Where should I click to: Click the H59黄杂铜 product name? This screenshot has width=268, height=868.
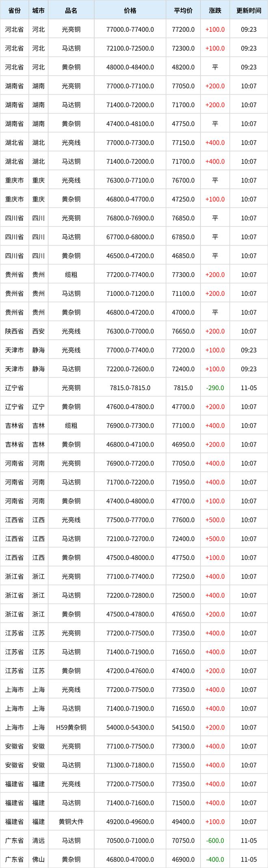pos(71,727)
